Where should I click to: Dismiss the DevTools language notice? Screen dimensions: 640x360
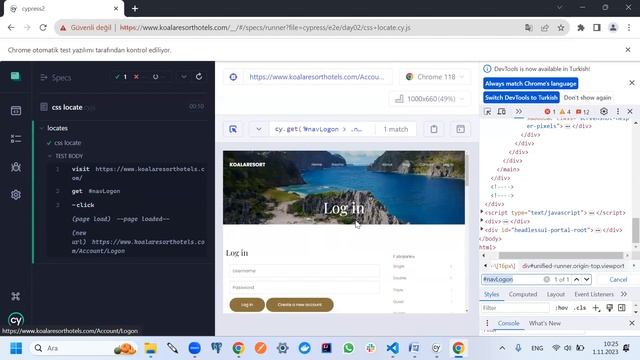point(632,83)
